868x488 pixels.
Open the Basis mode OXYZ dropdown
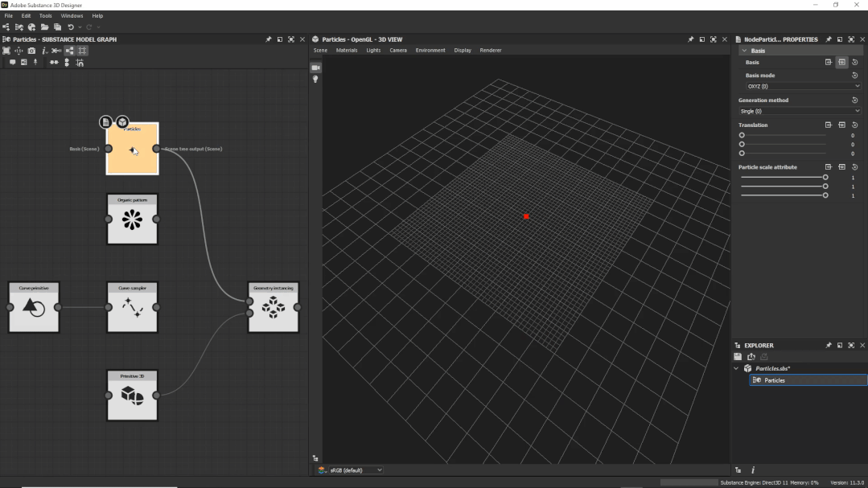pos(803,86)
